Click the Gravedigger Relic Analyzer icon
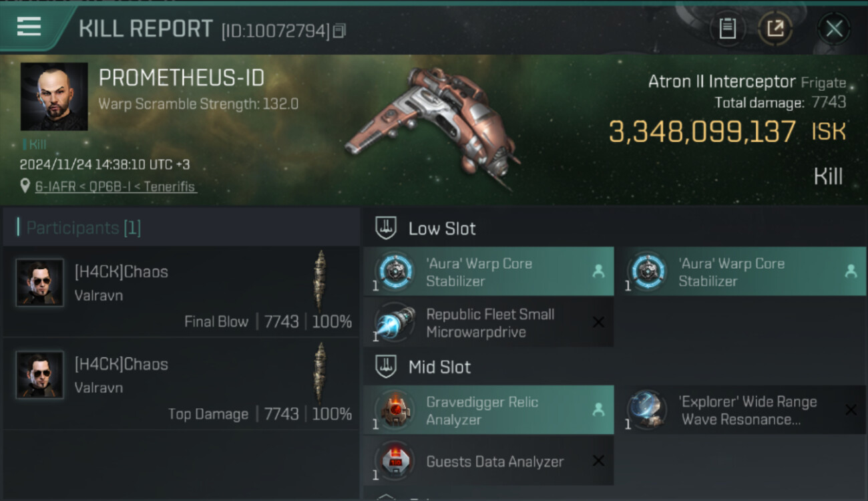868x501 pixels. [395, 410]
